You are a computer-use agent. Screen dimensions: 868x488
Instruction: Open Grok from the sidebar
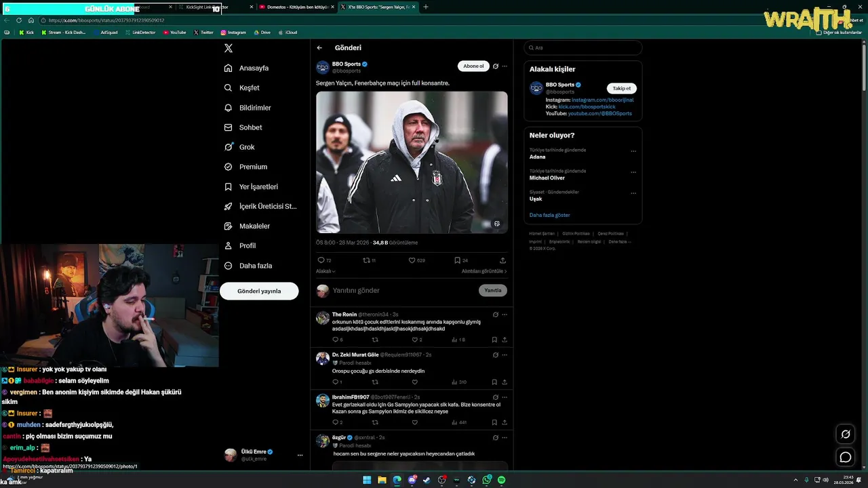point(239,147)
